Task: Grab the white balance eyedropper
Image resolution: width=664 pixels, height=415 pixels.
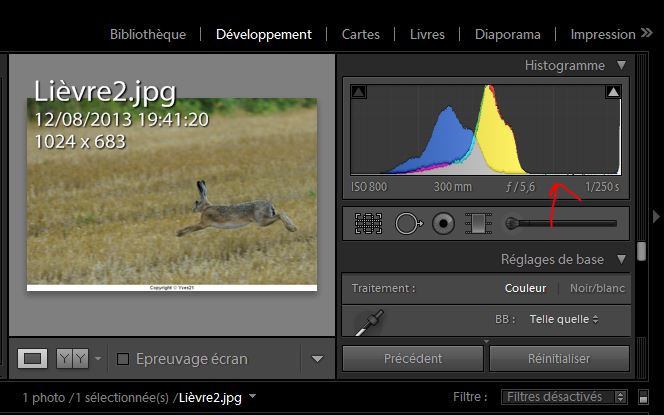Action: coord(369,321)
